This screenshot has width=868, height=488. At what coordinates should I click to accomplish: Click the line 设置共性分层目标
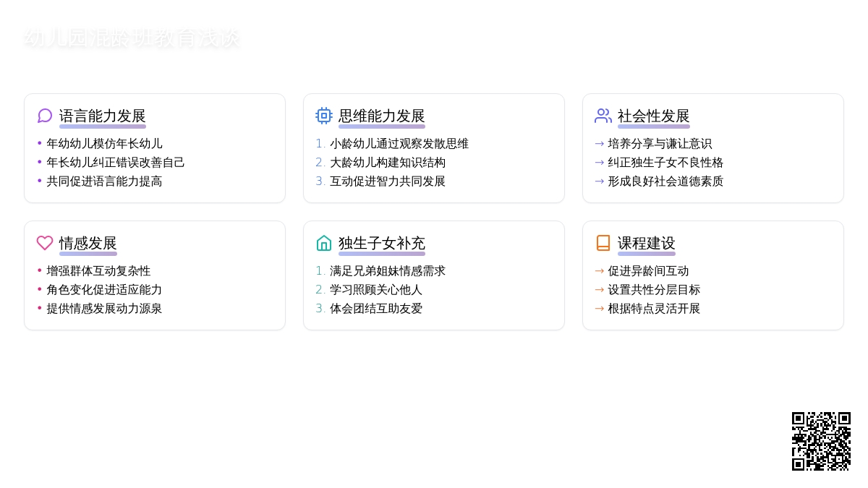point(654,289)
